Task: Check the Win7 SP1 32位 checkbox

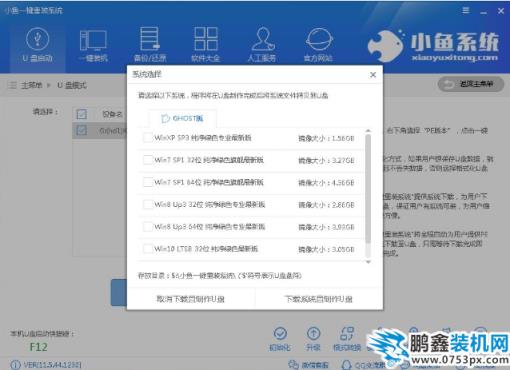Action: 148,160
